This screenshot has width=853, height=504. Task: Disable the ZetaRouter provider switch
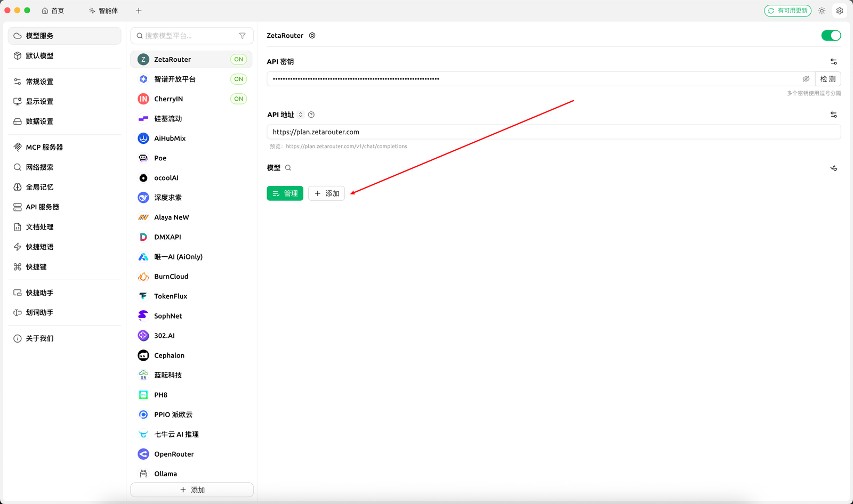pos(831,36)
